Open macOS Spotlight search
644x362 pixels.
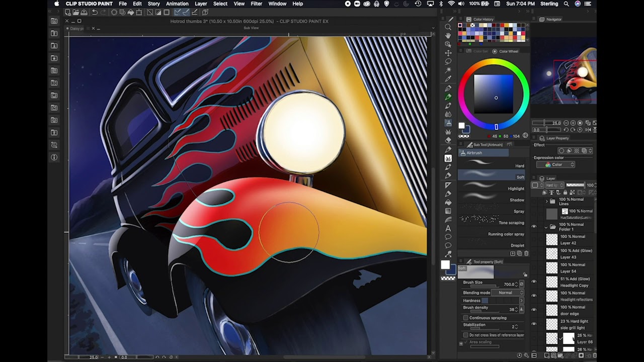click(x=566, y=4)
